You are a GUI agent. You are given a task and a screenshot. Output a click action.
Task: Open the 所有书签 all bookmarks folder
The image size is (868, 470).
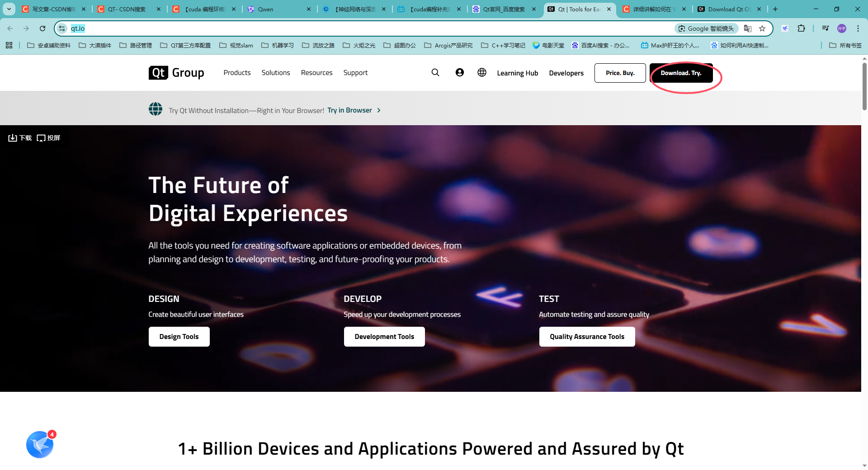tap(845, 45)
